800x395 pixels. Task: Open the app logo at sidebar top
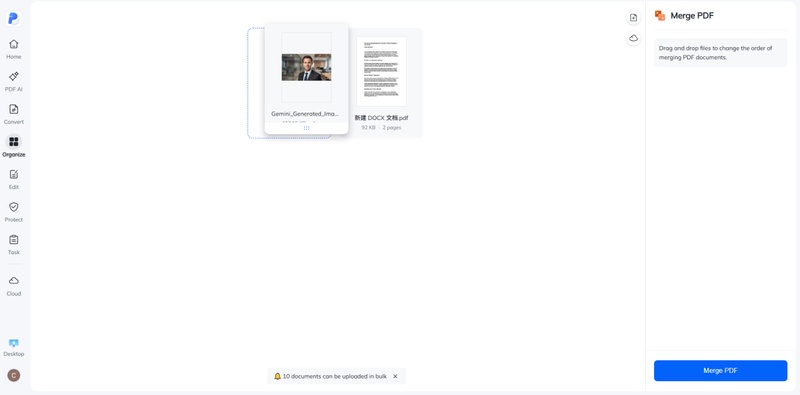(14, 18)
